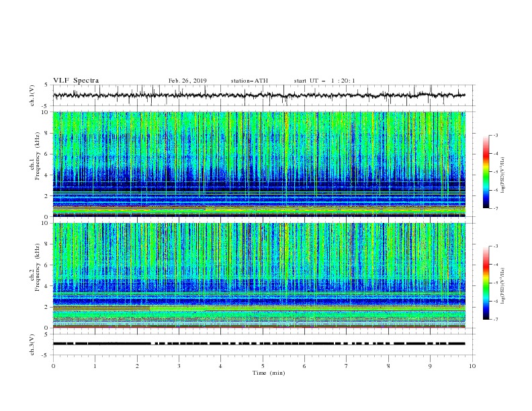The height and width of the screenshot is (411, 532).
Task: Click the "8" kHz tick of ch.1 spectrogram
Action: tap(47, 133)
